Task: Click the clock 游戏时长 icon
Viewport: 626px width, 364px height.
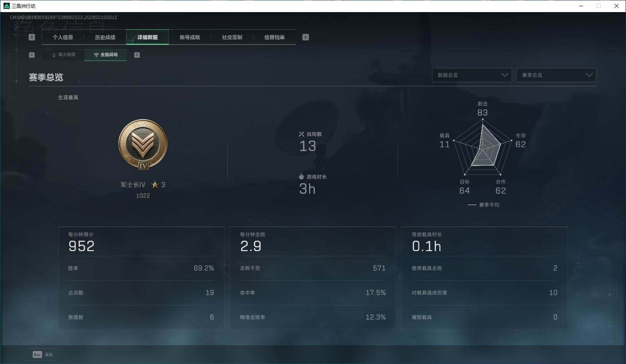Action: tap(301, 177)
